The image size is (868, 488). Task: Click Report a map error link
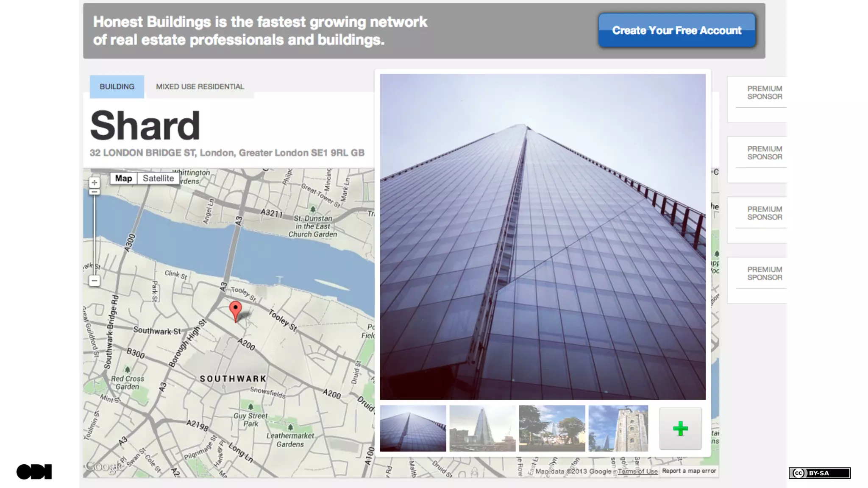coord(689,471)
